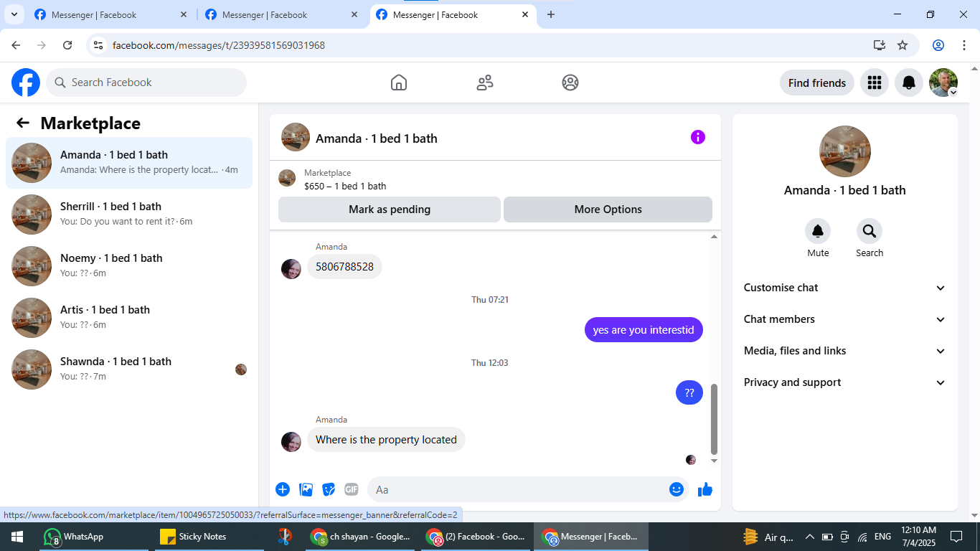Click message 'Where is the property located'

pos(386,440)
